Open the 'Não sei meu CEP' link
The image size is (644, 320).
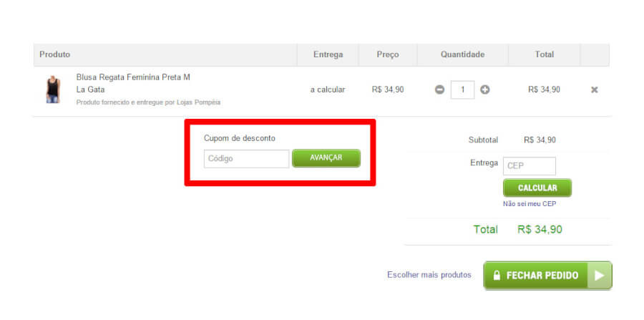pyautogui.click(x=530, y=203)
